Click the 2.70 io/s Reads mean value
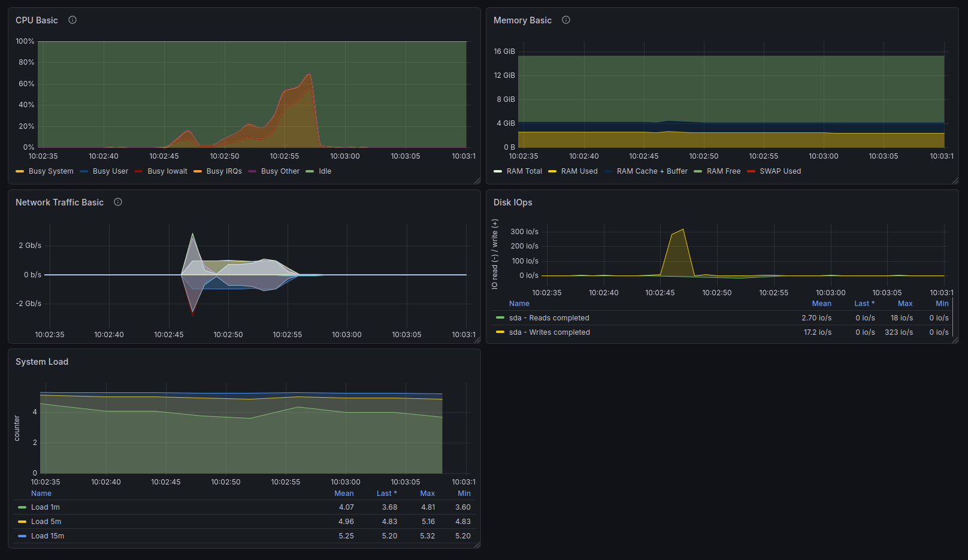 click(816, 318)
